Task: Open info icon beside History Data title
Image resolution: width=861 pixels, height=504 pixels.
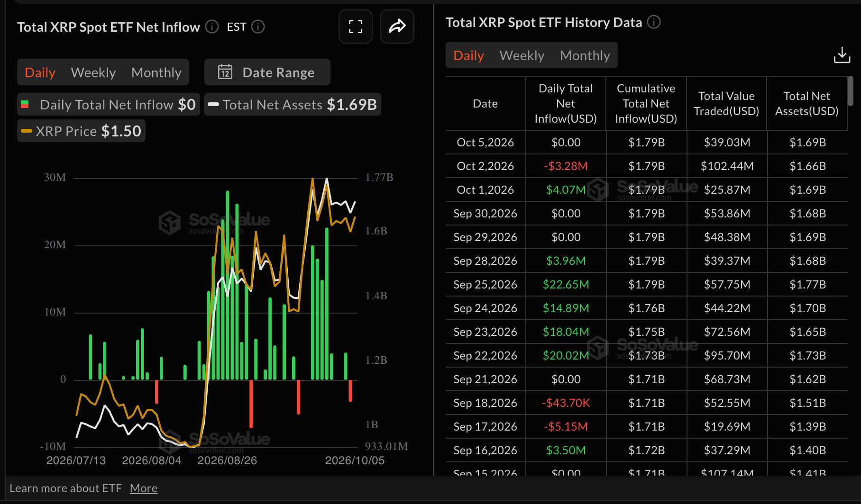Action: [x=654, y=22]
